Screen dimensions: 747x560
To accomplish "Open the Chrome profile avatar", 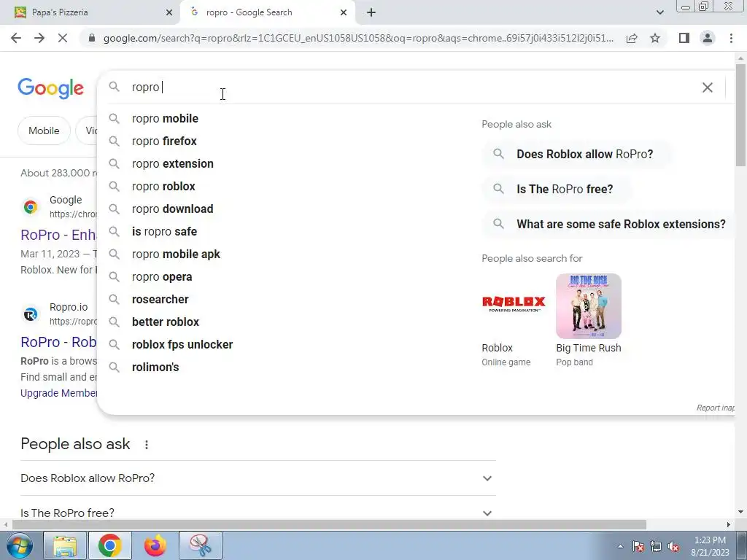I will click(708, 38).
